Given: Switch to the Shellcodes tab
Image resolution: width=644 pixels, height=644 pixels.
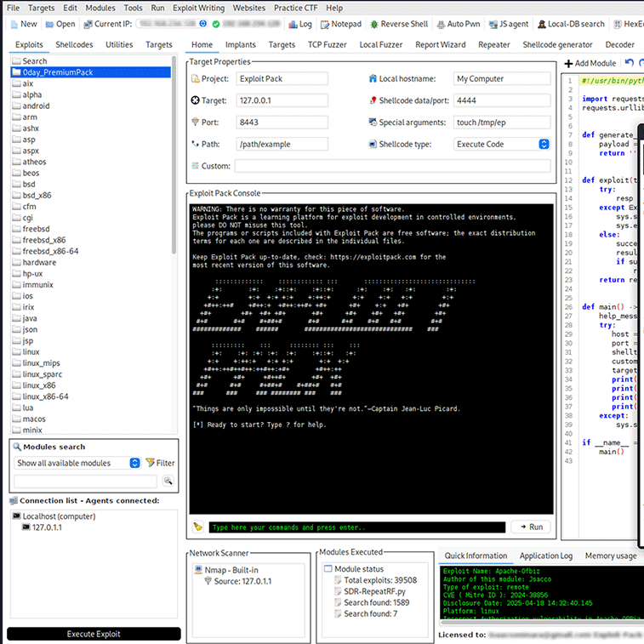Looking at the screenshot, I should pos(74,44).
